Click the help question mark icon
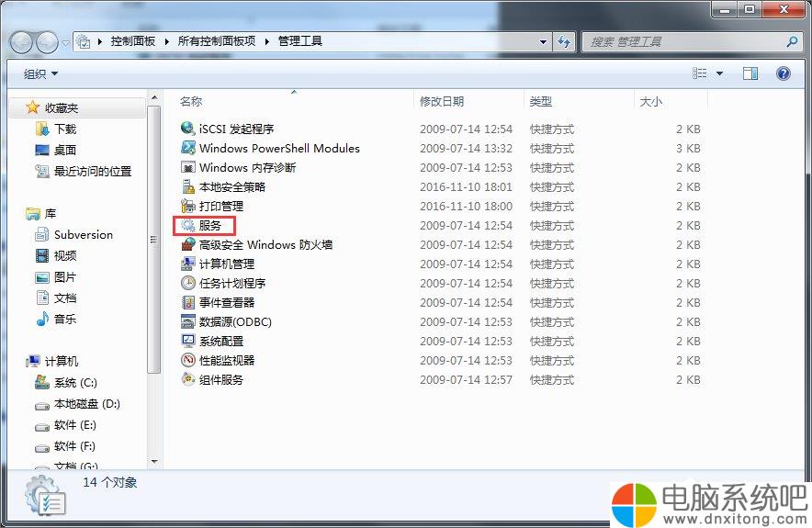Image resolution: width=812 pixels, height=528 pixels. coord(784,73)
